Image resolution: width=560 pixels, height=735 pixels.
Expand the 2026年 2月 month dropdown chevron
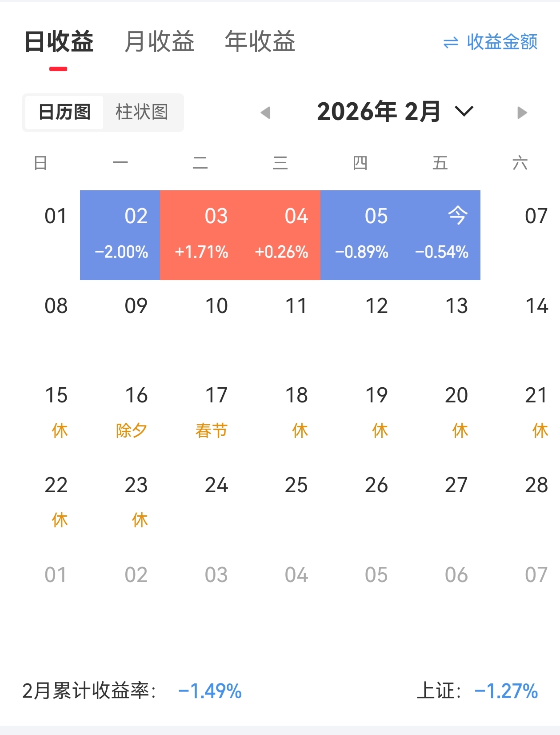464,111
